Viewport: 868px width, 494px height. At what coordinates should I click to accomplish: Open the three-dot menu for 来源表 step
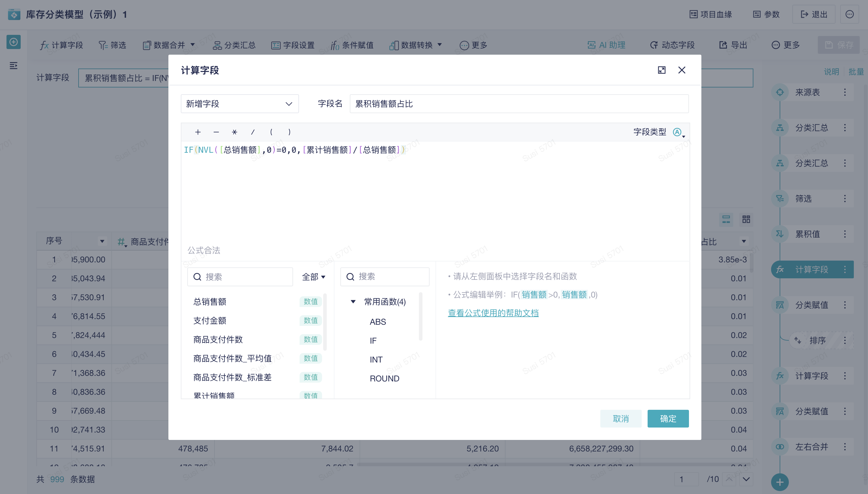(845, 92)
